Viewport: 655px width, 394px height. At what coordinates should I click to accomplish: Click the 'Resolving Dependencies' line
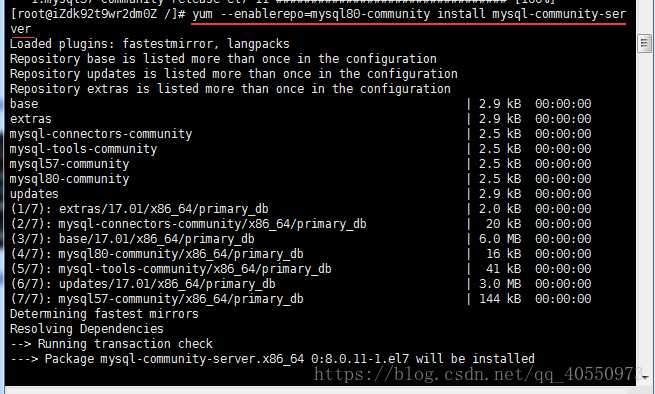click(x=86, y=329)
